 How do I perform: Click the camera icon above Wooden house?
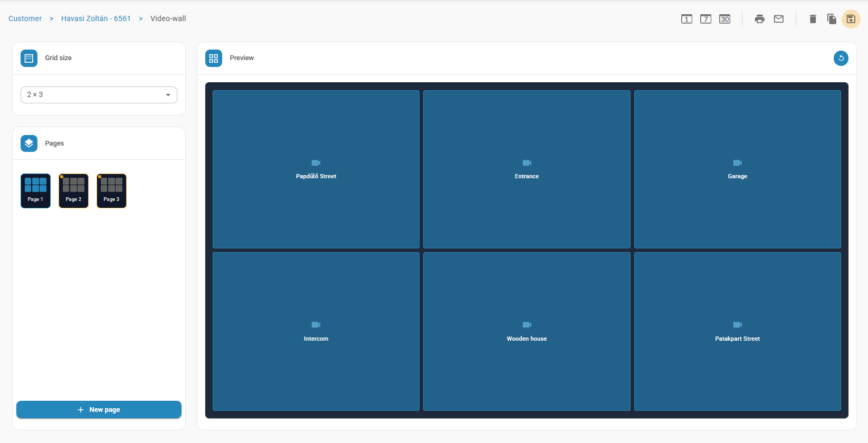(x=527, y=325)
